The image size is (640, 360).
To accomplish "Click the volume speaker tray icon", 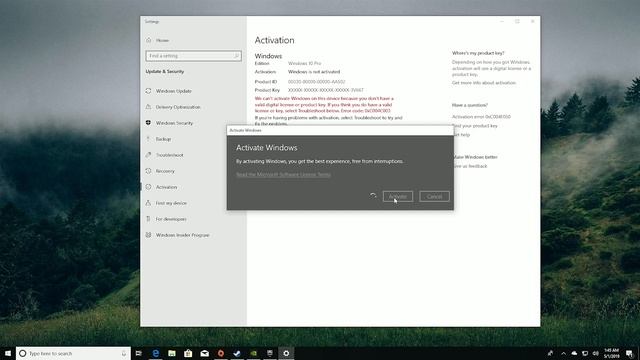I will click(596, 353).
